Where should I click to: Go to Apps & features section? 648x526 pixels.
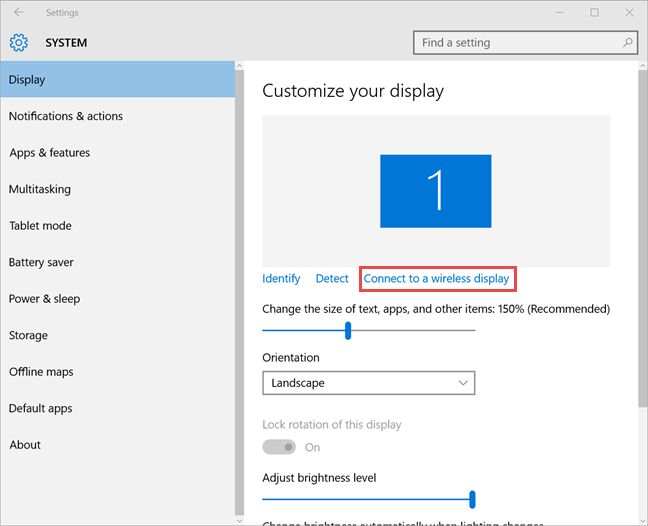(x=50, y=153)
